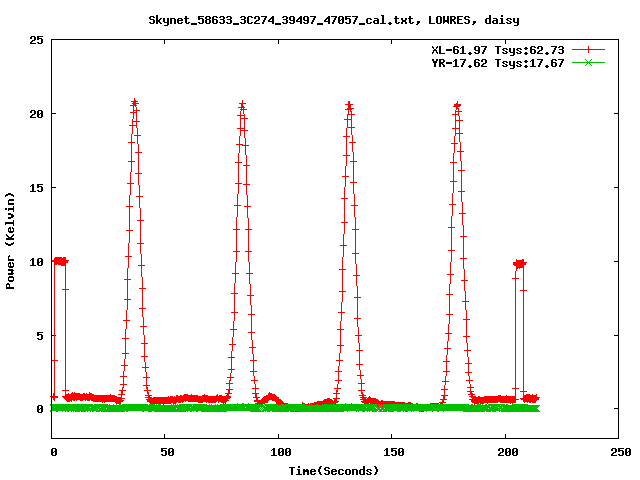Click the second red peak near 84 seconds

point(242,105)
